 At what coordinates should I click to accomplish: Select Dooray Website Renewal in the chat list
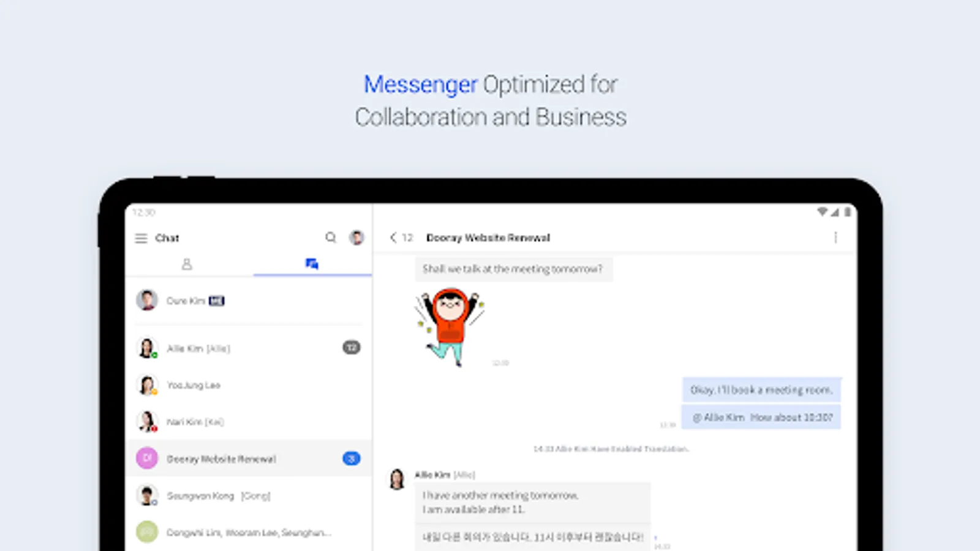(x=249, y=459)
